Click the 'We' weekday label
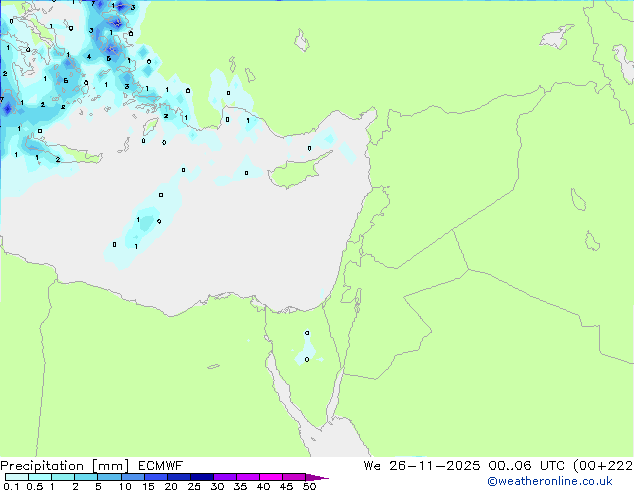634x490 pixels. pyautogui.click(x=372, y=466)
